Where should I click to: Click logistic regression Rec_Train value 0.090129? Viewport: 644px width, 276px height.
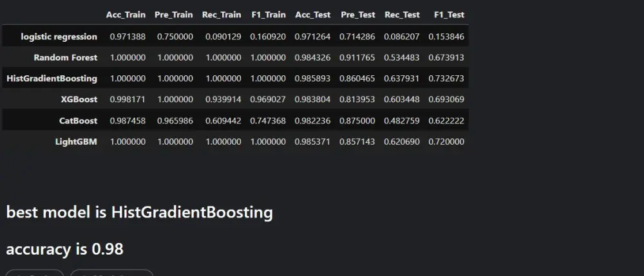tap(223, 37)
